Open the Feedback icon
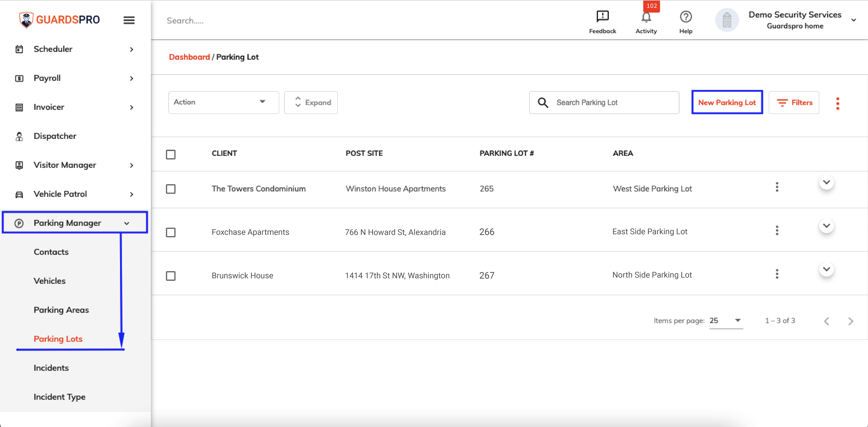Image resolution: width=868 pixels, height=427 pixels. (602, 17)
